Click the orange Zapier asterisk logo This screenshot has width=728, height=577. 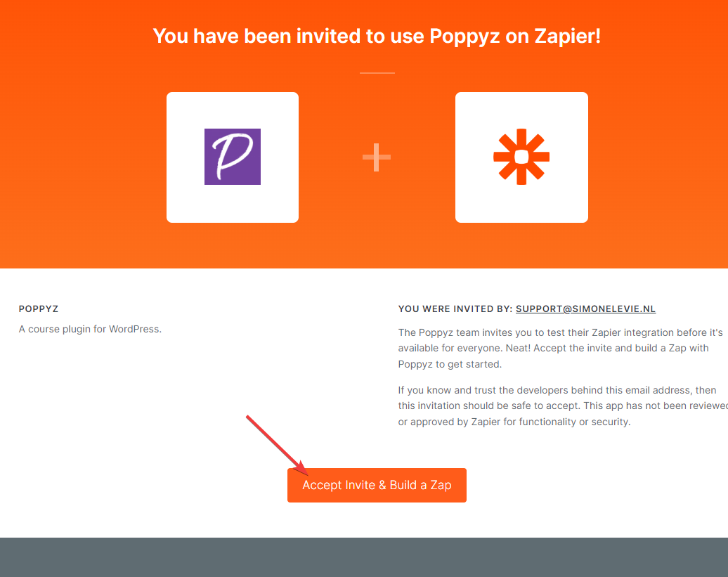[x=521, y=157]
